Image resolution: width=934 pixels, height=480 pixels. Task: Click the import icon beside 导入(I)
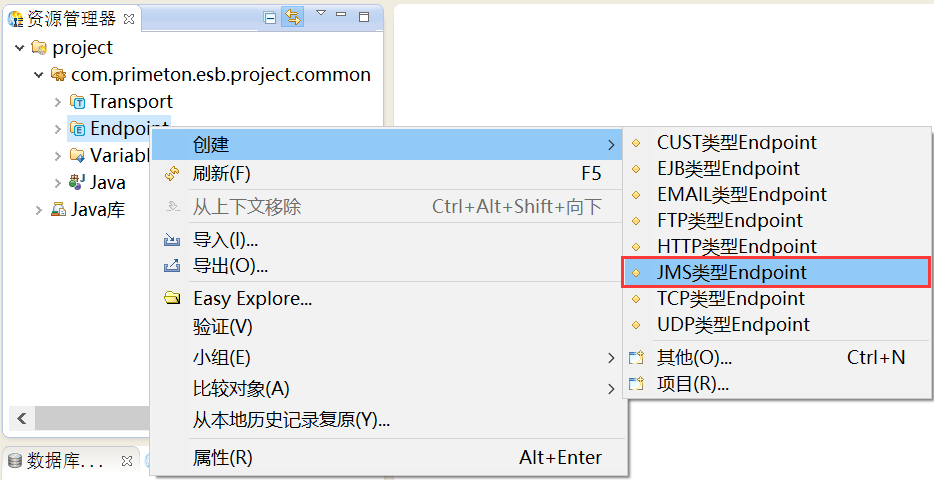pos(172,240)
